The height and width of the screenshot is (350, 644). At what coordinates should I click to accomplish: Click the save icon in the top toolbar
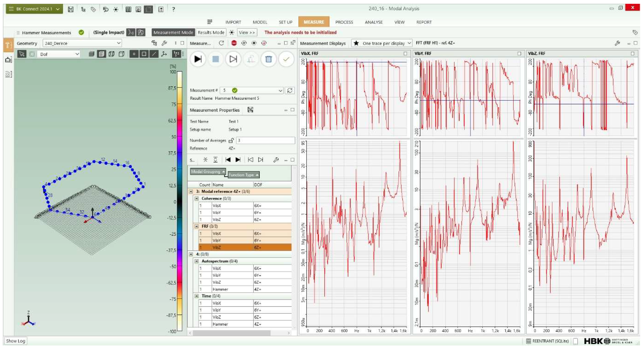(x=71, y=9)
